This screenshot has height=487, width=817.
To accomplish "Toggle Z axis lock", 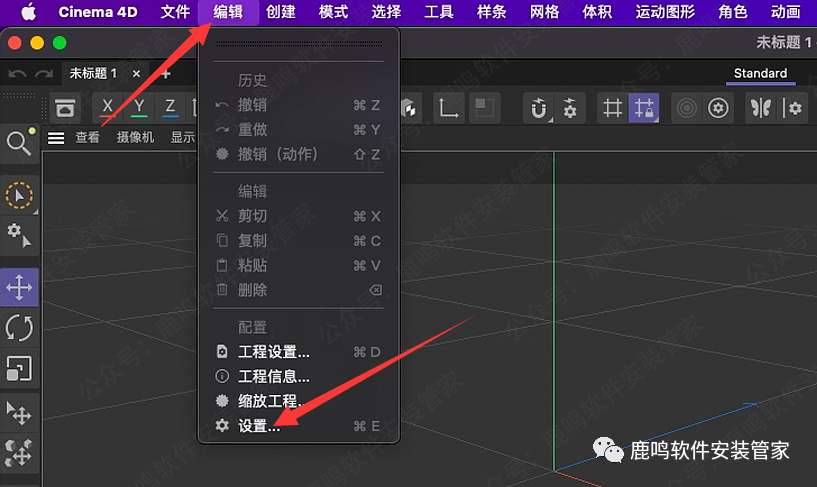I will [170, 108].
